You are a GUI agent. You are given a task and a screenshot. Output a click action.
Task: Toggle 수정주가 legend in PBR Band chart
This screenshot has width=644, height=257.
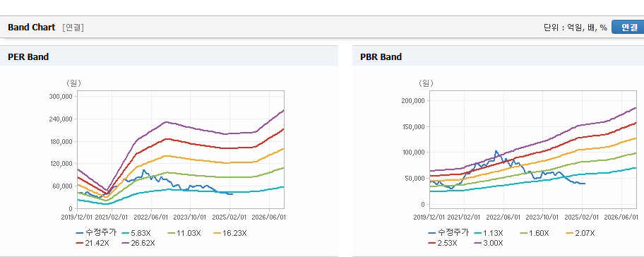448,233
